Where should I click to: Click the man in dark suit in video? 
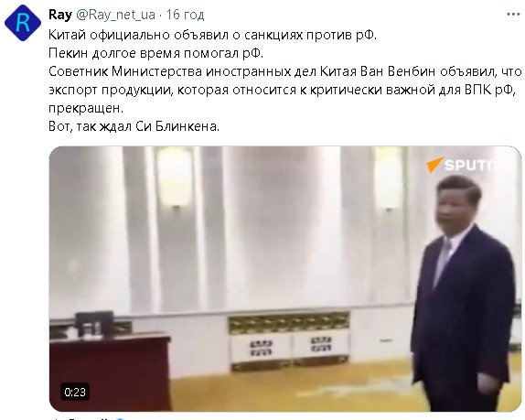(x=464, y=293)
